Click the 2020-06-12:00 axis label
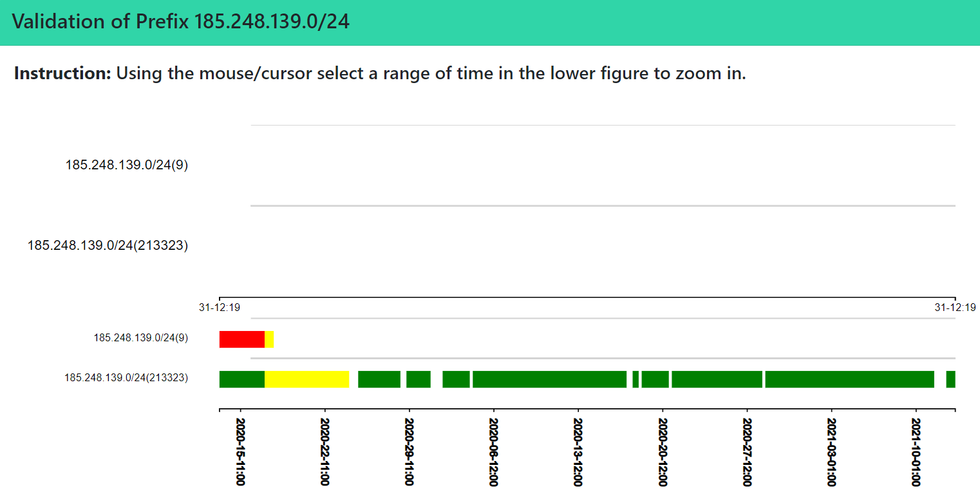The width and height of the screenshot is (980, 490). click(x=494, y=451)
